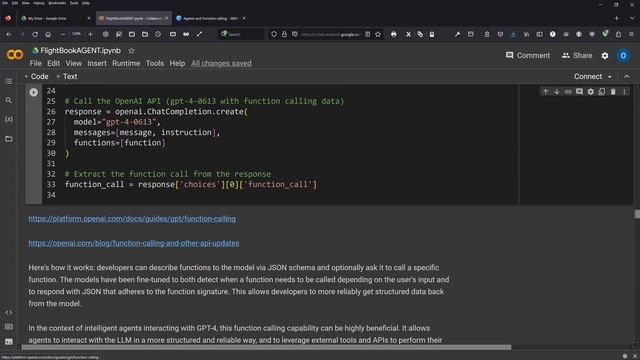Viewport: 640px width, 360px height.
Task: Click the vertical scrollbar thumb
Action: [637, 214]
